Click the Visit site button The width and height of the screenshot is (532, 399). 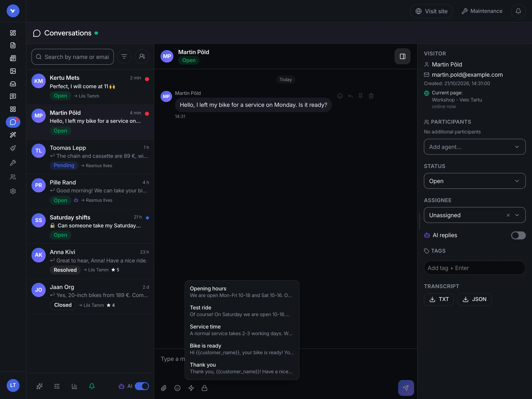(x=431, y=11)
